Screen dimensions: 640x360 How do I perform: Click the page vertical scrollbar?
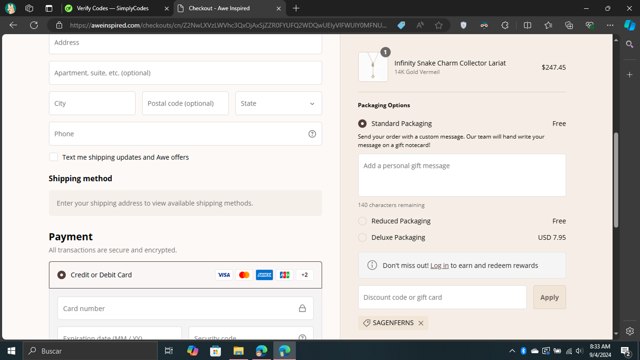(616, 180)
